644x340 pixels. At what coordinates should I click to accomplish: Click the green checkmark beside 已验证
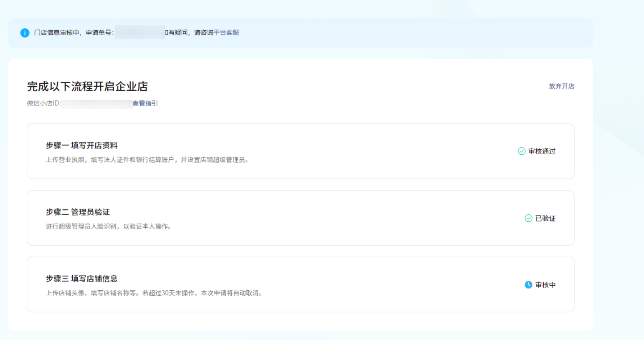(528, 218)
